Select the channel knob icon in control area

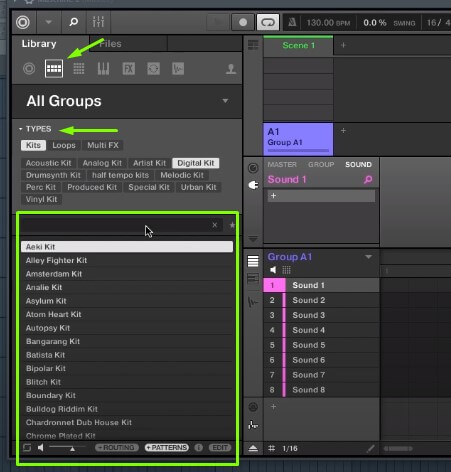(x=253, y=168)
